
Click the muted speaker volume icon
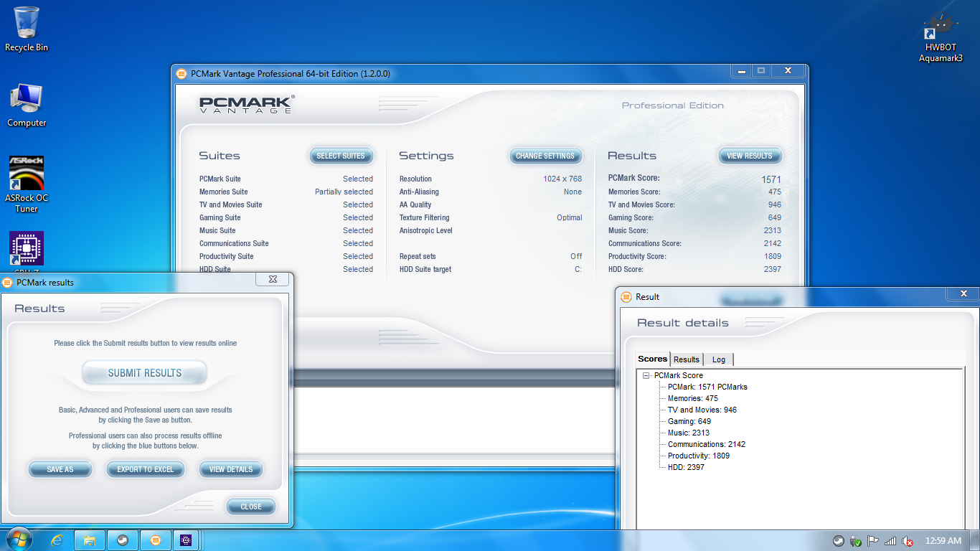coord(908,541)
